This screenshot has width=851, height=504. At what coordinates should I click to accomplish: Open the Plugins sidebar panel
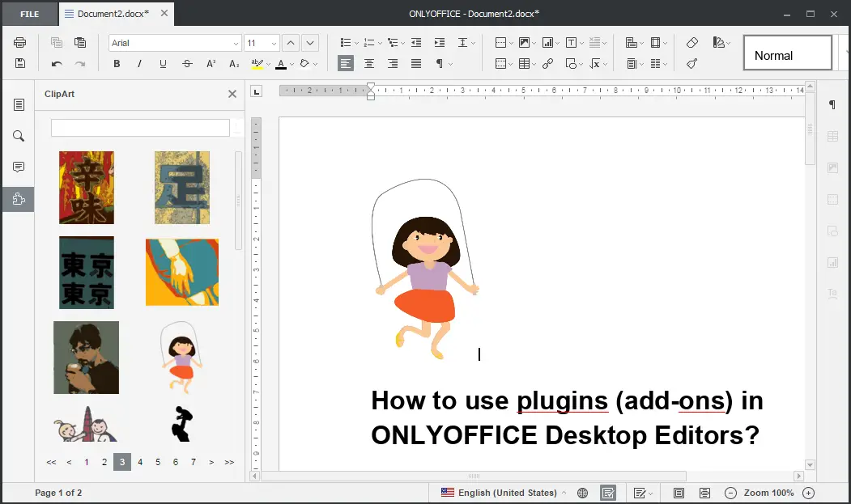pyautogui.click(x=19, y=199)
